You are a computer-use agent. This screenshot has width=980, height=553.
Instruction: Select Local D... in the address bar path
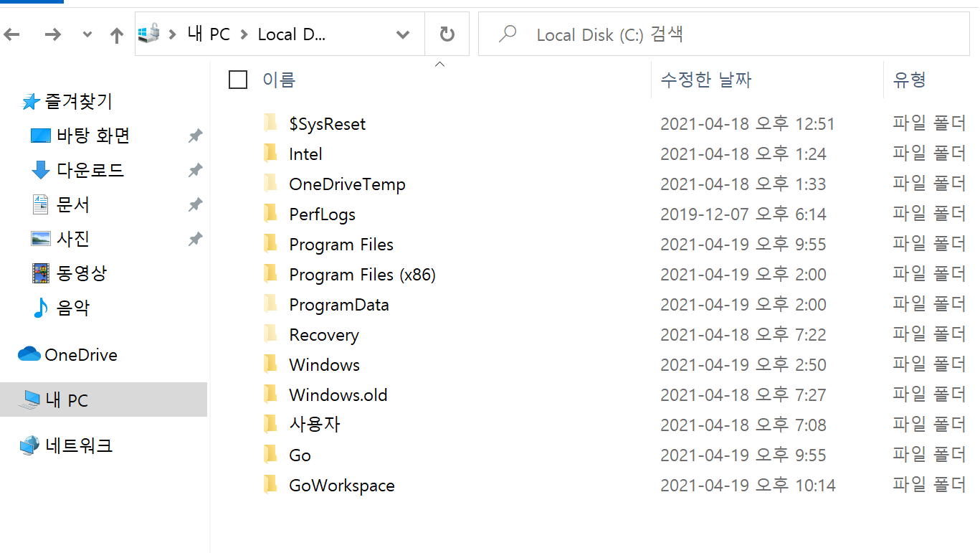pyautogui.click(x=292, y=34)
